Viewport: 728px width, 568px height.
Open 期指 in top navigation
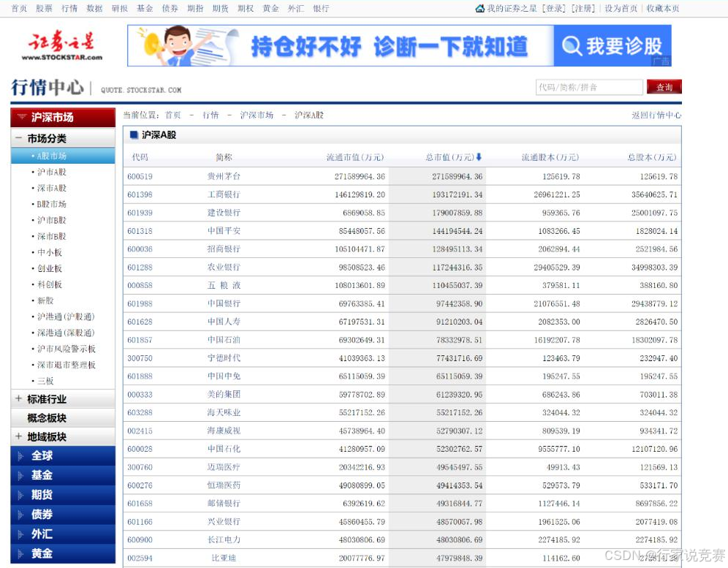click(195, 8)
